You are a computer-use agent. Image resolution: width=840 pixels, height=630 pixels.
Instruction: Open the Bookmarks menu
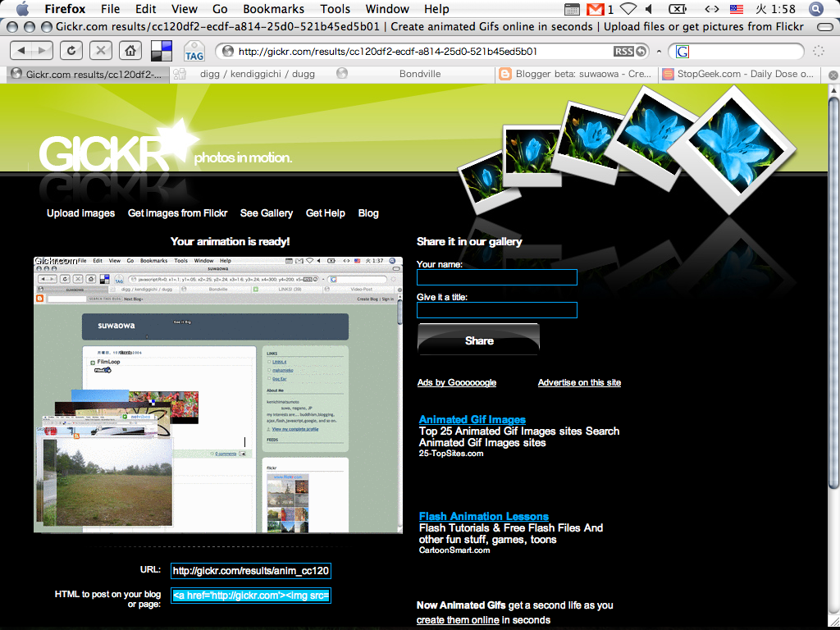[x=273, y=9]
